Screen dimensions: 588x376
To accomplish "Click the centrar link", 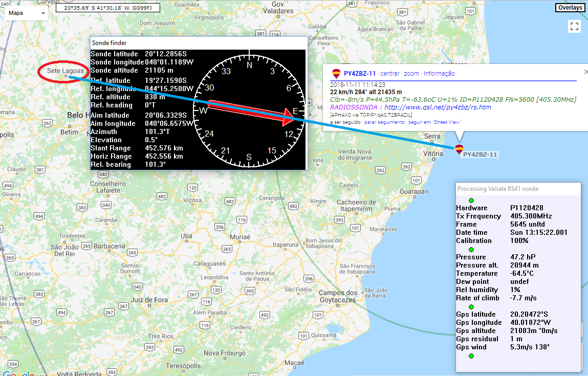I will pyautogui.click(x=389, y=74).
